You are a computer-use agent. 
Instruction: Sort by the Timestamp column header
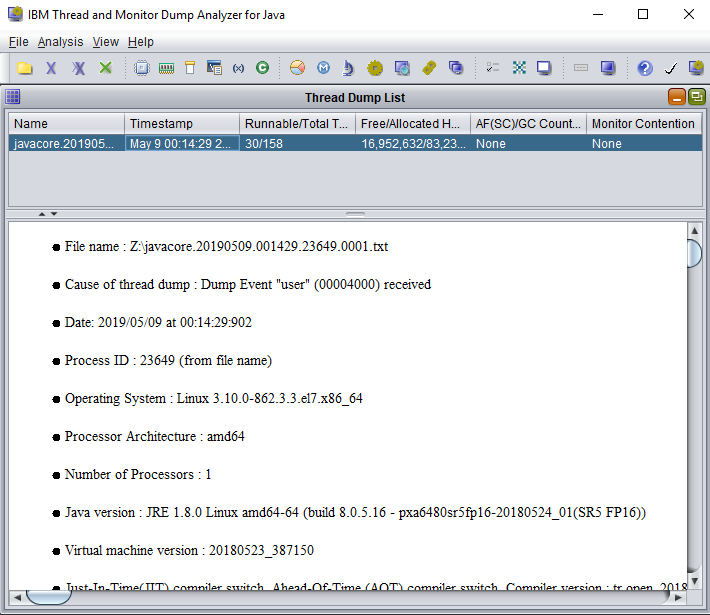click(x=182, y=123)
